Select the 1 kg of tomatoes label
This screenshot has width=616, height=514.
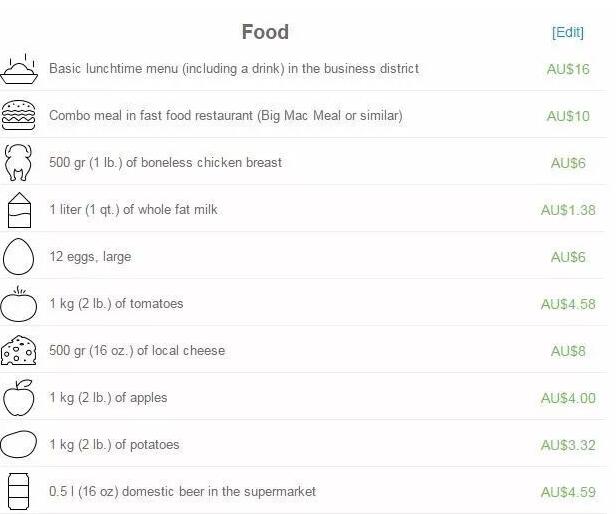[x=116, y=304]
